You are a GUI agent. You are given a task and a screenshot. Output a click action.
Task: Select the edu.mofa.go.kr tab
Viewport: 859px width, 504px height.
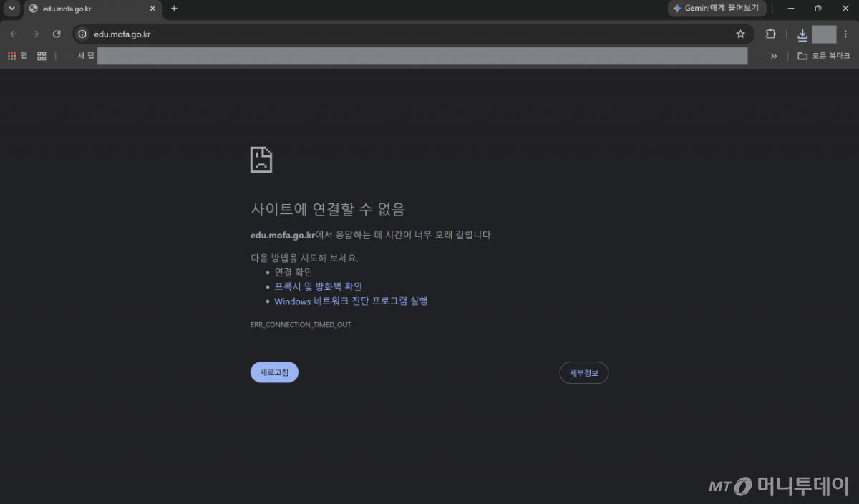click(92, 9)
